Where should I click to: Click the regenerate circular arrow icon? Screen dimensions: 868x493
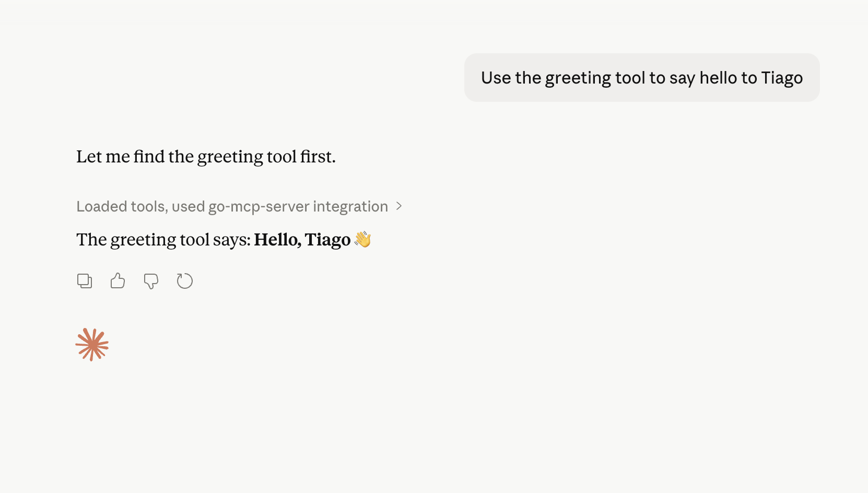[x=184, y=280]
